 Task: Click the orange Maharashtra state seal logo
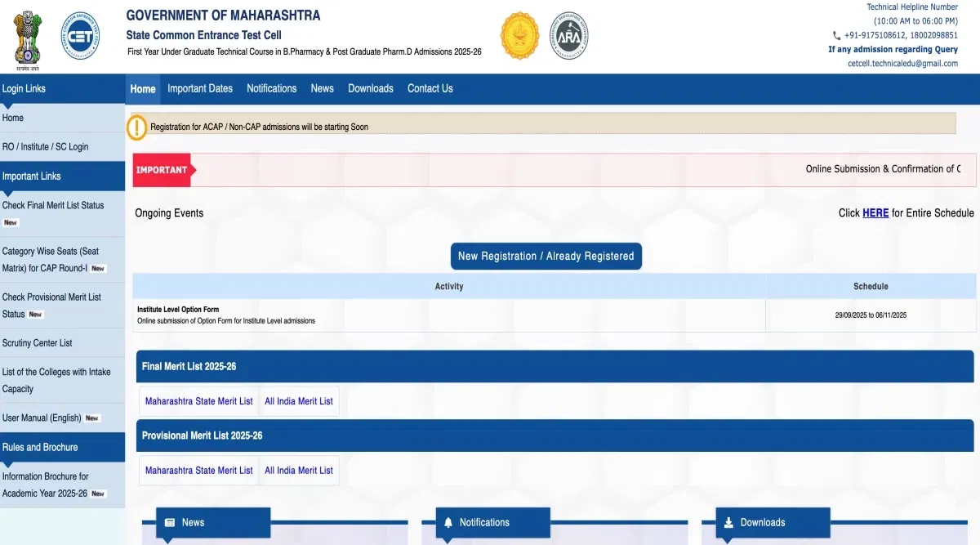pyautogui.click(x=520, y=36)
